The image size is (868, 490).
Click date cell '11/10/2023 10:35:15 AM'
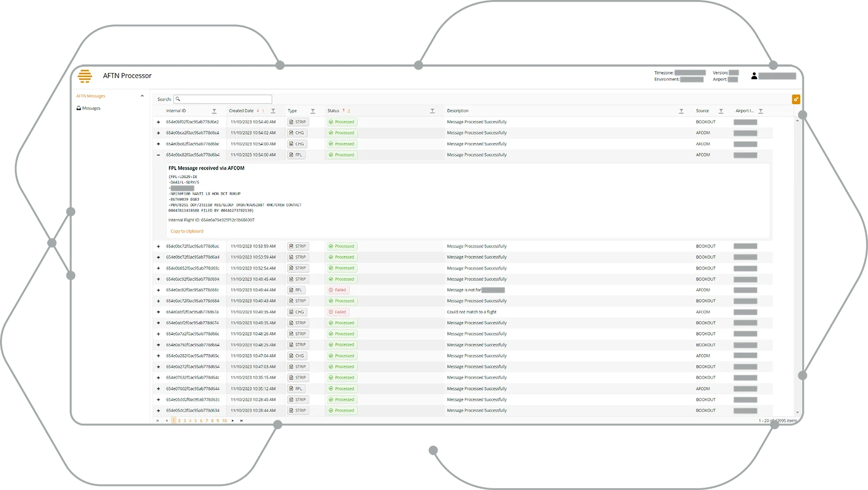pos(253,378)
